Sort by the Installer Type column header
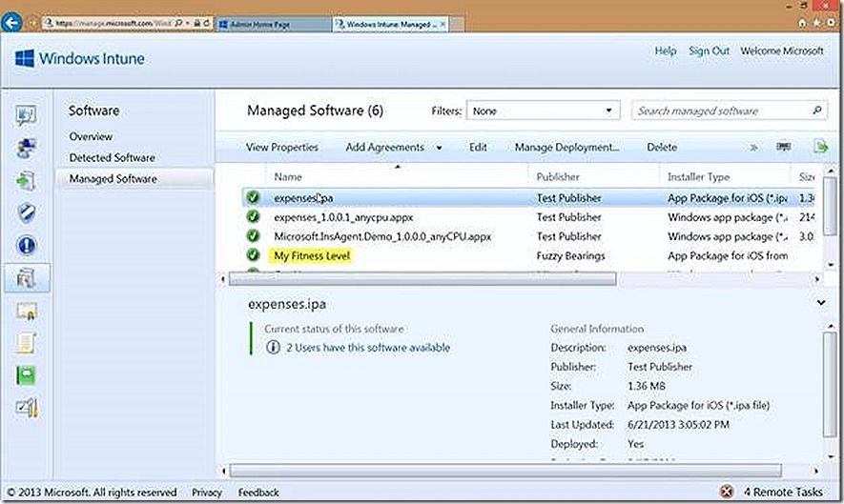Screen dimensions: 844x504 (x=698, y=177)
